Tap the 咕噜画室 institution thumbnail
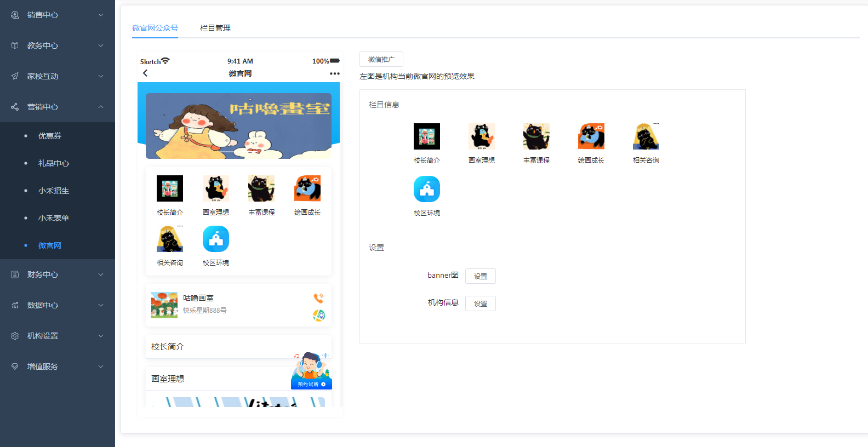 [164, 305]
